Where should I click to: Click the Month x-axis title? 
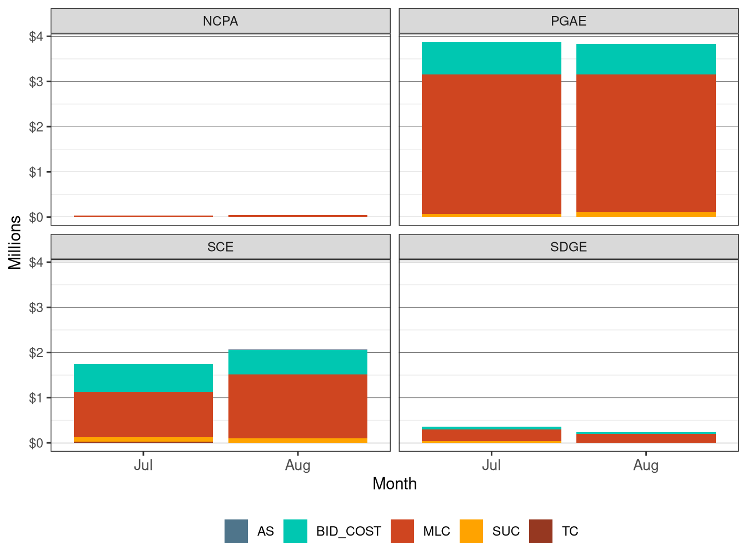pos(395,484)
